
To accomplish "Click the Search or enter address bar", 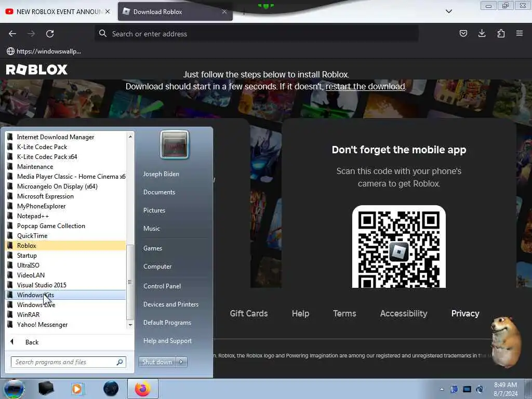I will [256, 34].
